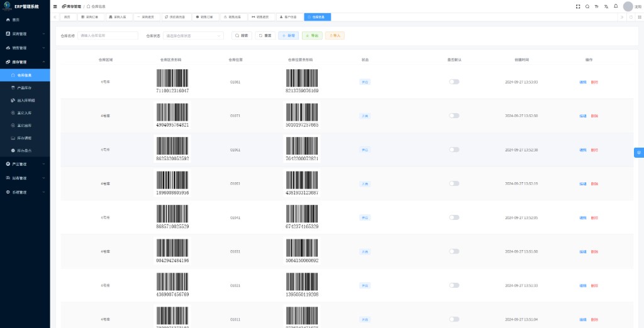Open the font size icon in header
The height and width of the screenshot is (328, 644).
pyautogui.click(x=596, y=6)
